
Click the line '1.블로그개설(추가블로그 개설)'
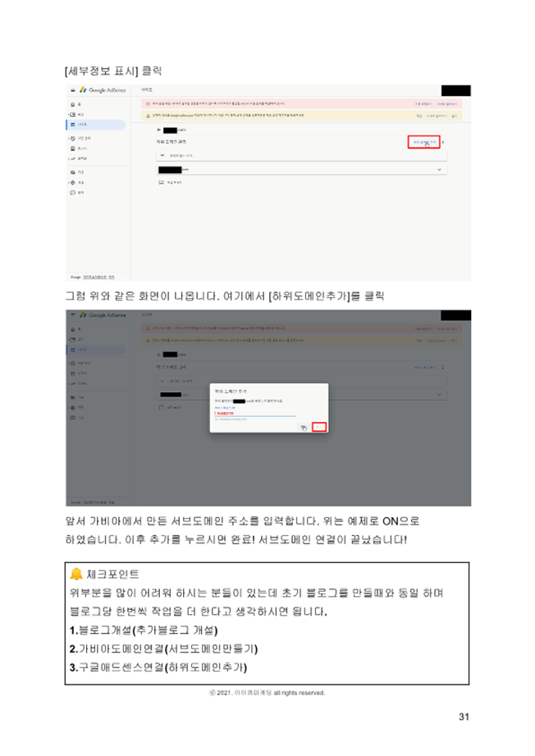point(144,630)
